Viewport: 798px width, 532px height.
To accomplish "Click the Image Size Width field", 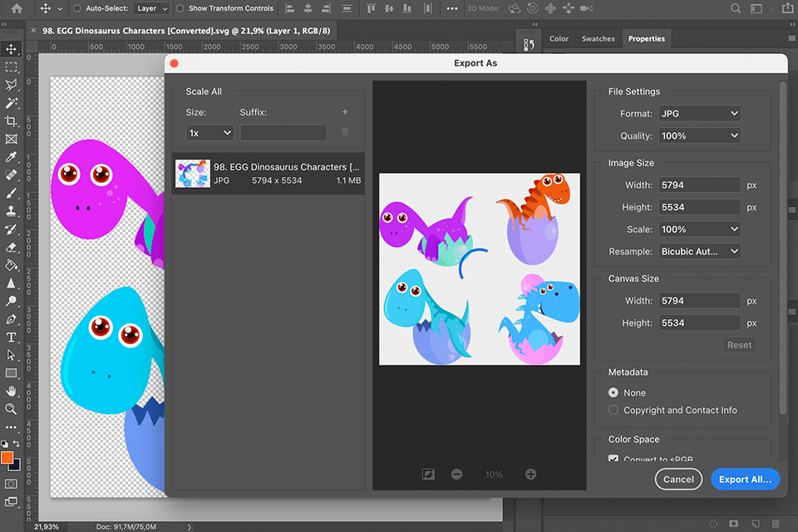I will point(699,185).
